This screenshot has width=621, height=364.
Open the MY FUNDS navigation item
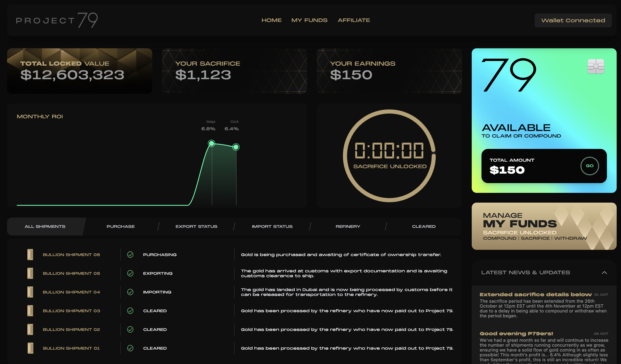pyautogui.click(x=309, y=20)
